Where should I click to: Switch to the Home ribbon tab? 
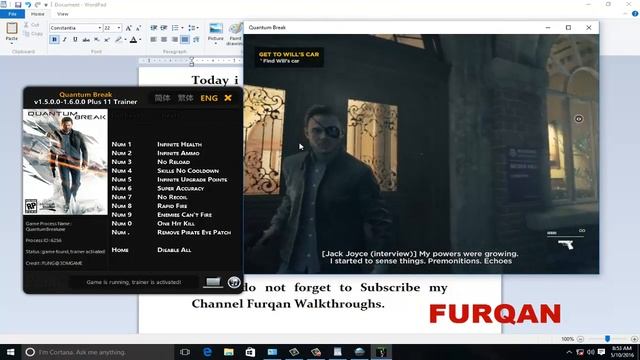[x=38, y=14]
